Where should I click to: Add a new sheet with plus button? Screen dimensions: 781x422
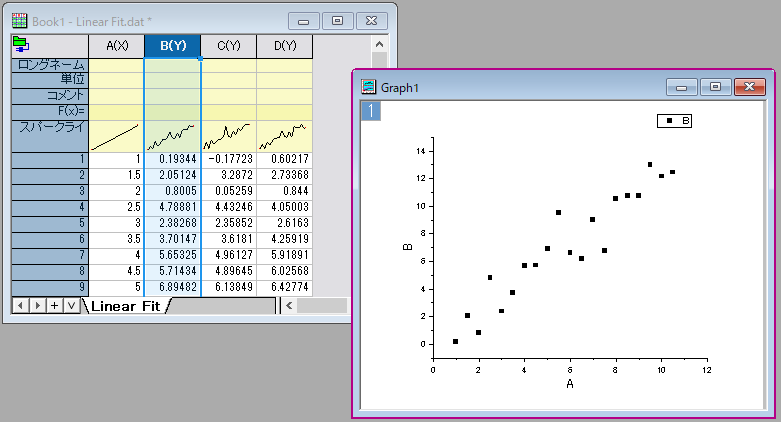54,305
